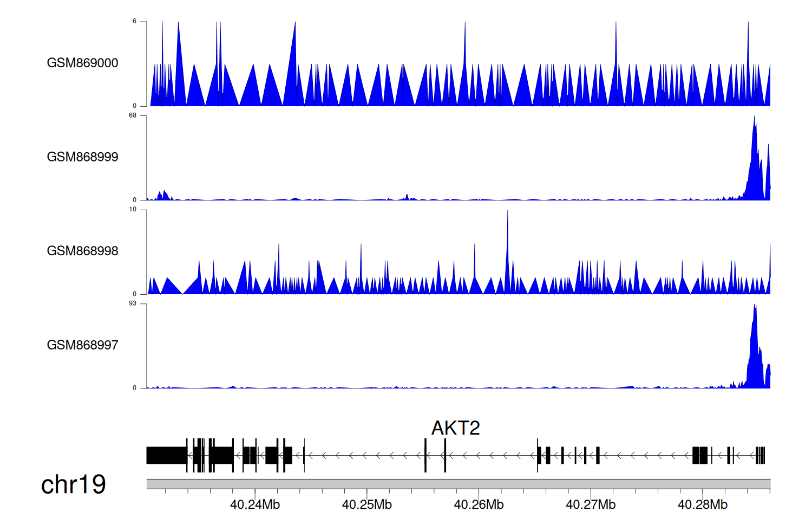Click the y-axis maximum value 68

[133, 115]
